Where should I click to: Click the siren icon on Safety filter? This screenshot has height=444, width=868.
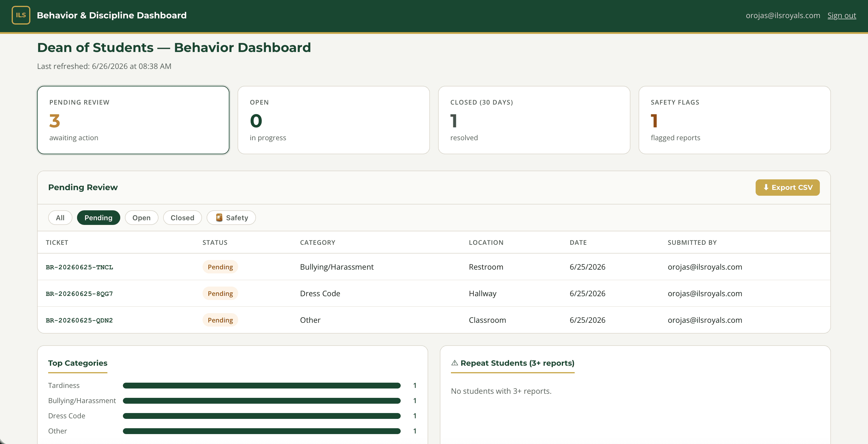pyautogui.click(x=219, y=218)
